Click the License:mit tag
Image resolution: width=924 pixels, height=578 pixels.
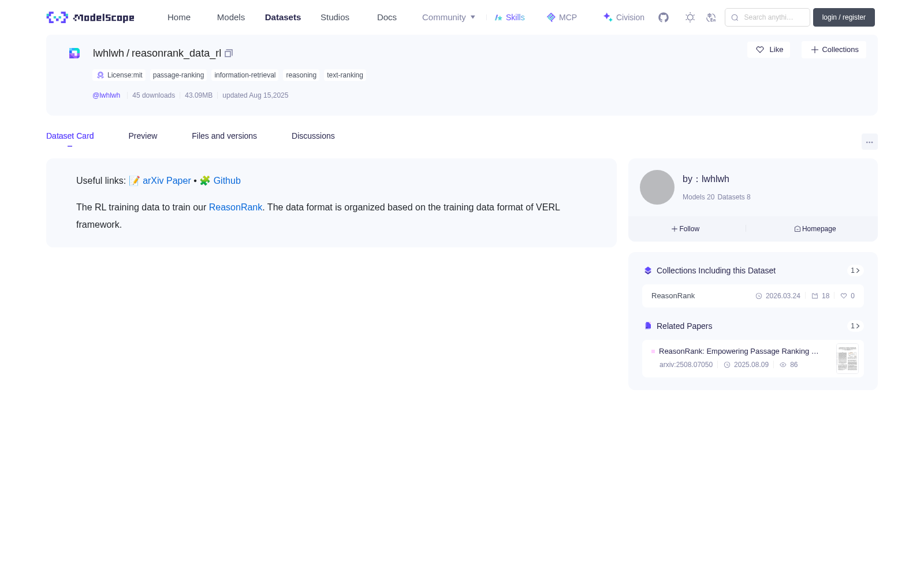(119, 75)
